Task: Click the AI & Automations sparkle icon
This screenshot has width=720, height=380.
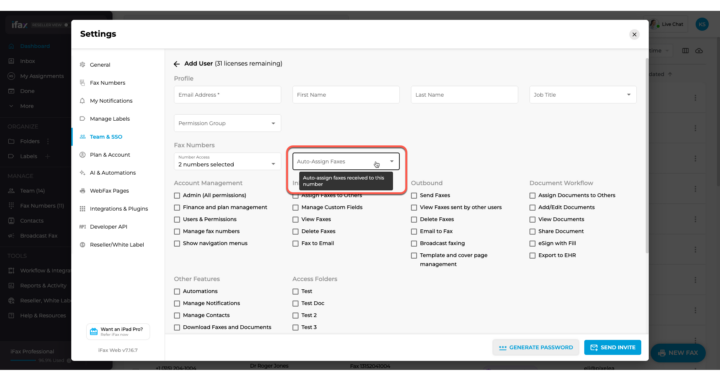Action: [x=83, y=173]
